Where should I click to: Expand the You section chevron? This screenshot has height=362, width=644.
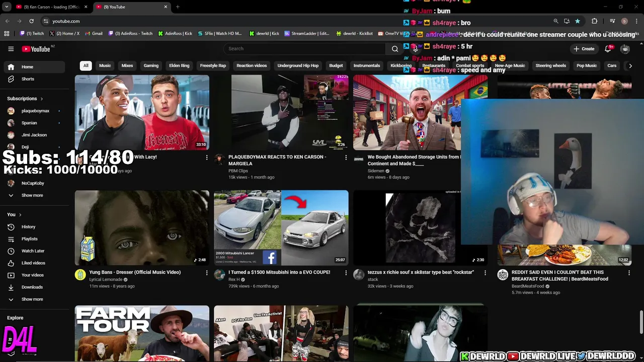(x=20, y=215)
